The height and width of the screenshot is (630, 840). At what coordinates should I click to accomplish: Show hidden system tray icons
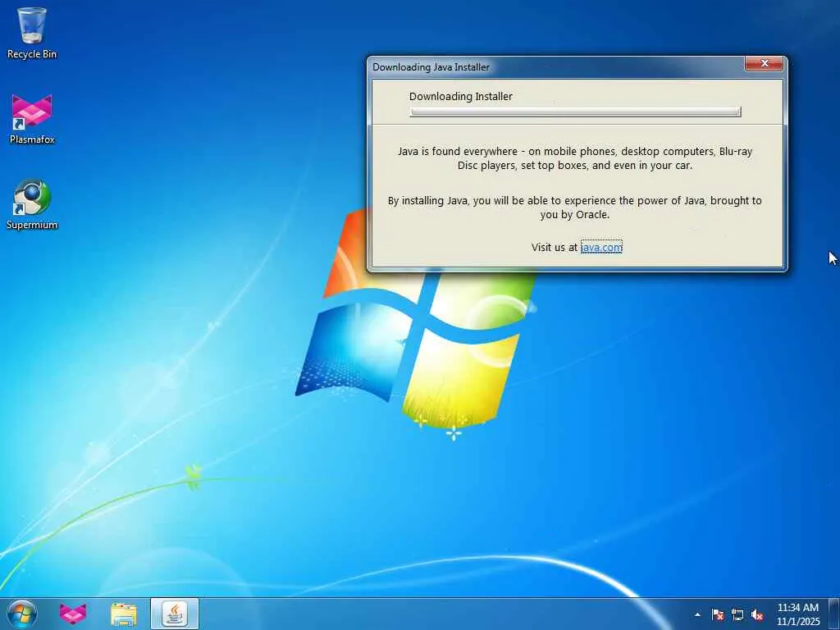[697, 614]
